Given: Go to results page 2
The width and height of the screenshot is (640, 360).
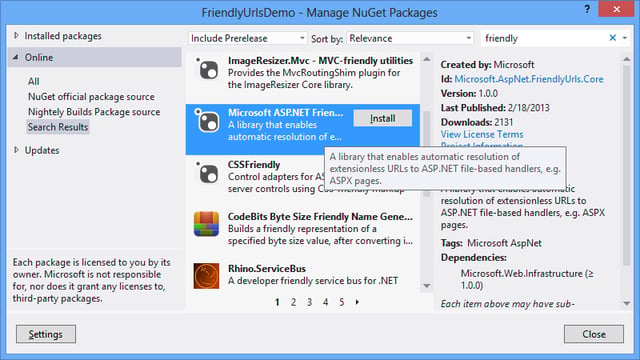Looking at the screenshot, I should tap(293, 302).
